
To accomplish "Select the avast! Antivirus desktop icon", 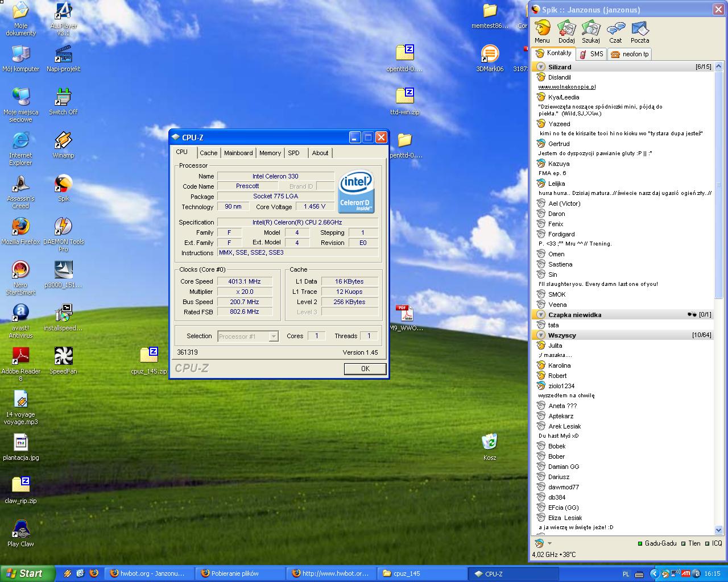I will click(x=21, y=321).
